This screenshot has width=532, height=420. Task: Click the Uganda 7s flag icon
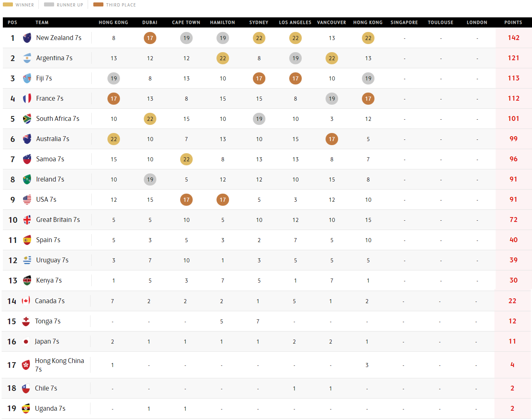tap(26, 409)
